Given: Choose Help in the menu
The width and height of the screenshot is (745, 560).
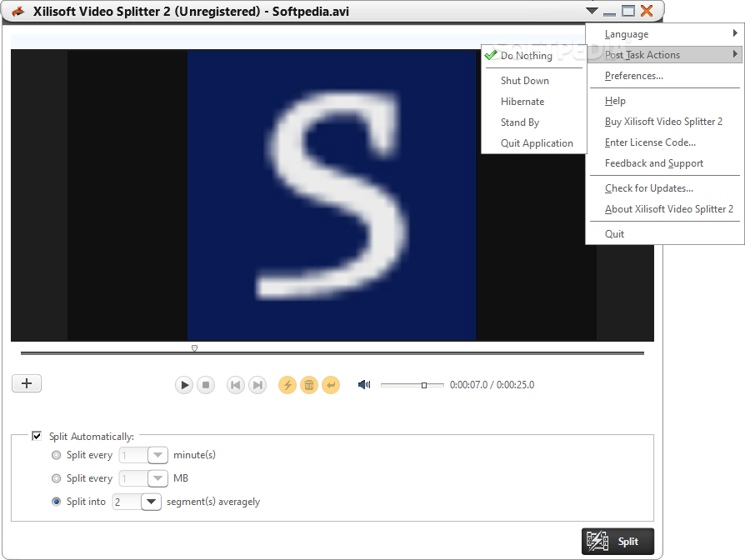Looking at the screenshot, I should (x=665, y=101).
